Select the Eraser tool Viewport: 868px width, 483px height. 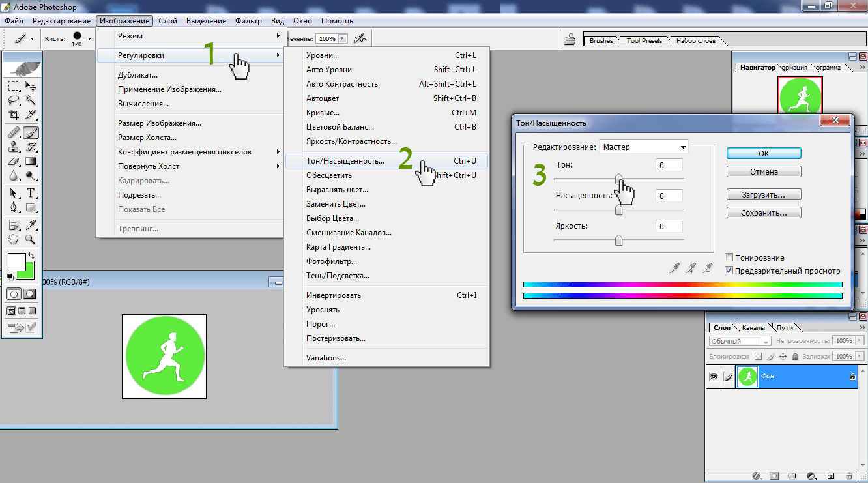14,161
